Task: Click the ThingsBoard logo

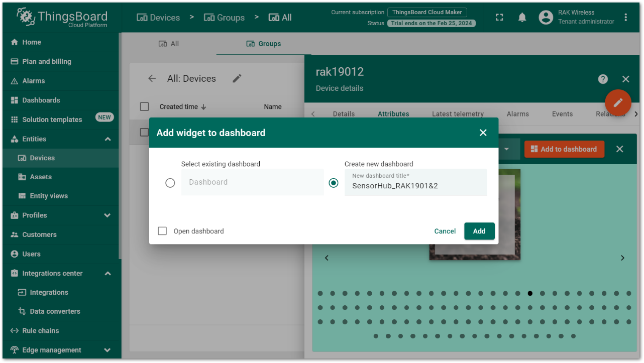Action: (61, 18)
